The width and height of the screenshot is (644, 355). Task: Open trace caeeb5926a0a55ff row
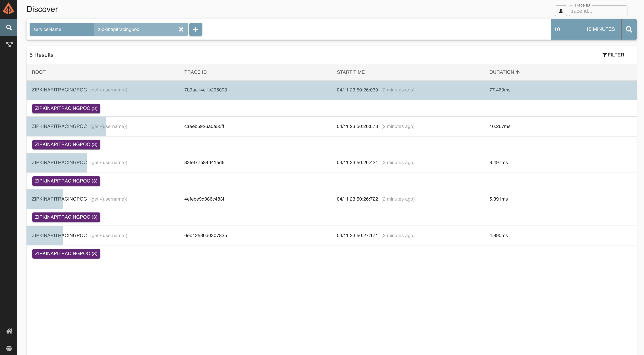pos(204,126)
